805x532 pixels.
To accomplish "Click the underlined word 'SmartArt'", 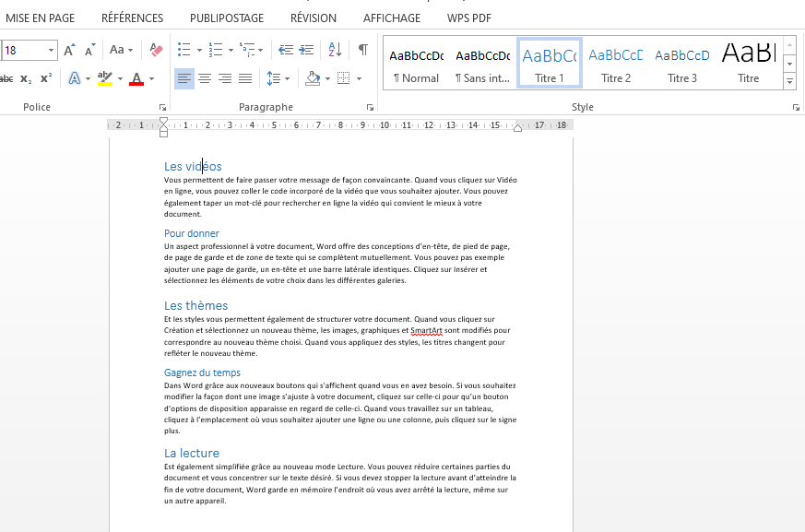I will (x=426, y=331).
